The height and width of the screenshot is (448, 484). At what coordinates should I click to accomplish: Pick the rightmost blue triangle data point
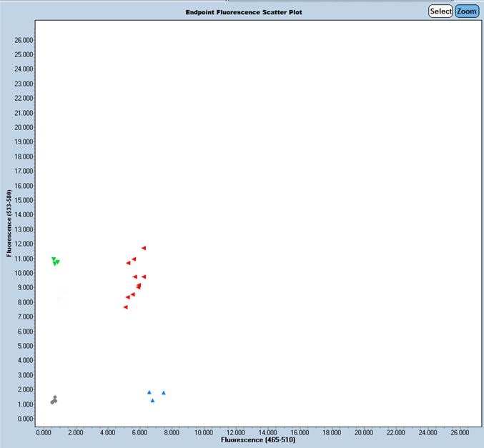(x=164, y=392)
